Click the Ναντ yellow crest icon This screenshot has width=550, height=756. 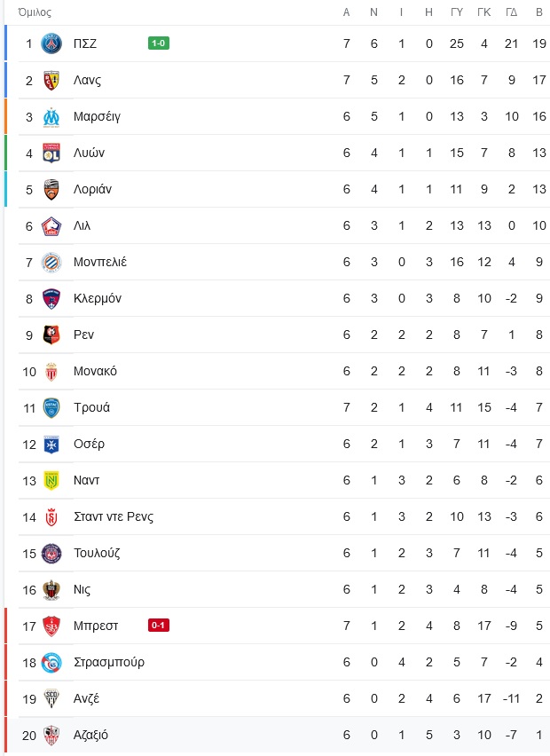click(x=51, y=481)
